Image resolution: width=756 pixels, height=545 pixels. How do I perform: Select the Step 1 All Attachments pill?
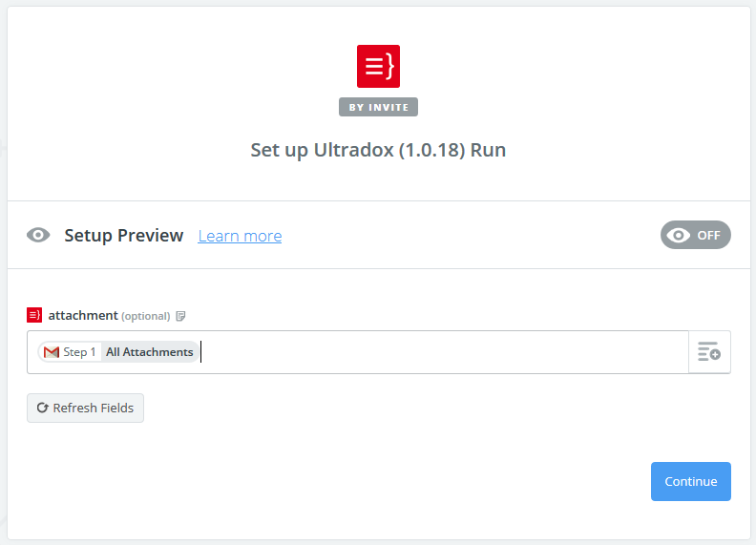pos(118,352)
